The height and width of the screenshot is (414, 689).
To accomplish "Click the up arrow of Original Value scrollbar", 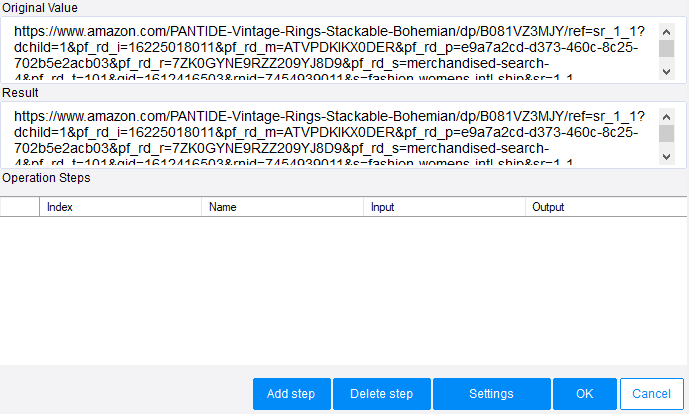I will pos(667,32).
